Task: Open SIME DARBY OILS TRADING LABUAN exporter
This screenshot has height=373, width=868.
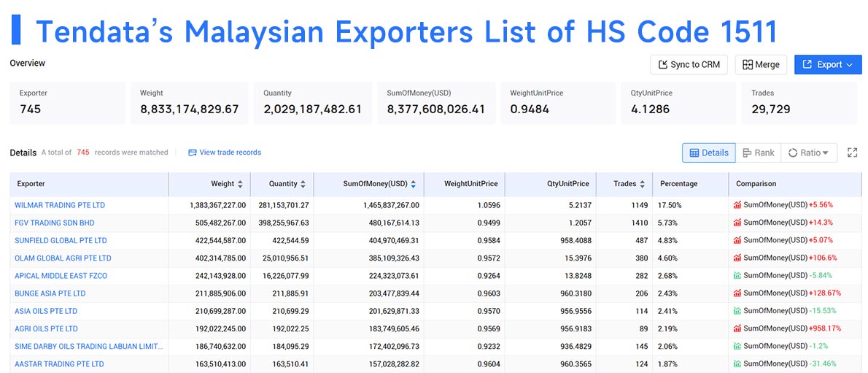Action: [89, 347]
